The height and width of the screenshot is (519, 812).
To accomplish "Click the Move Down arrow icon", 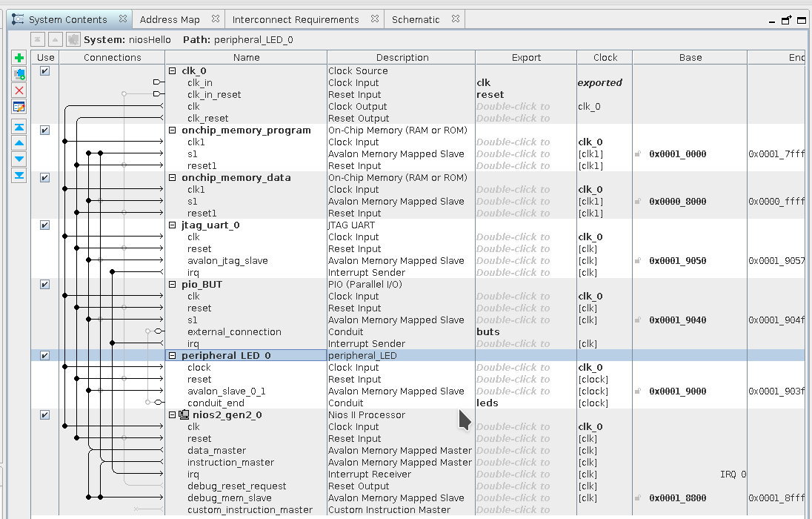I will pos(19,159).
